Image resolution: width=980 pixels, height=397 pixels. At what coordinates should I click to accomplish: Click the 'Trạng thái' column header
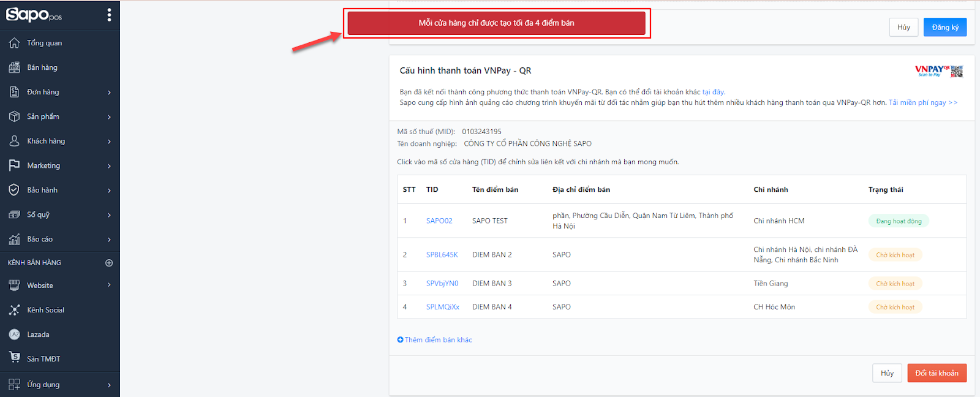886,189
